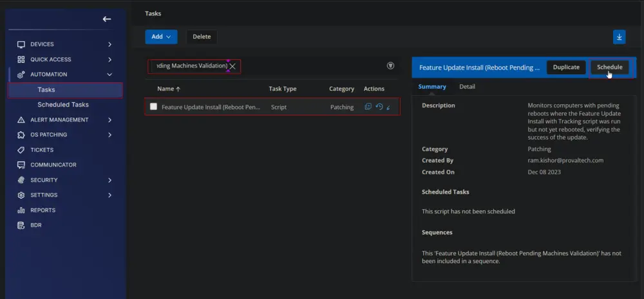Click the Category column header

tap(341, 89)
